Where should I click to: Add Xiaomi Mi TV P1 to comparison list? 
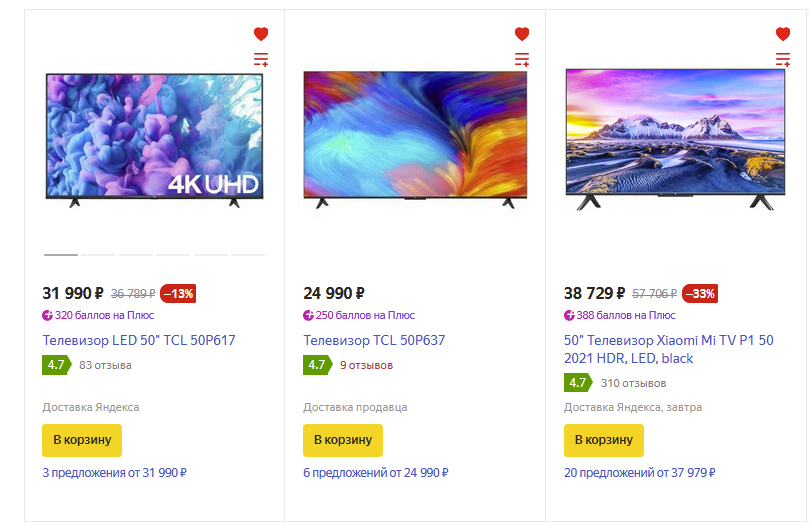tap(783, 59)
